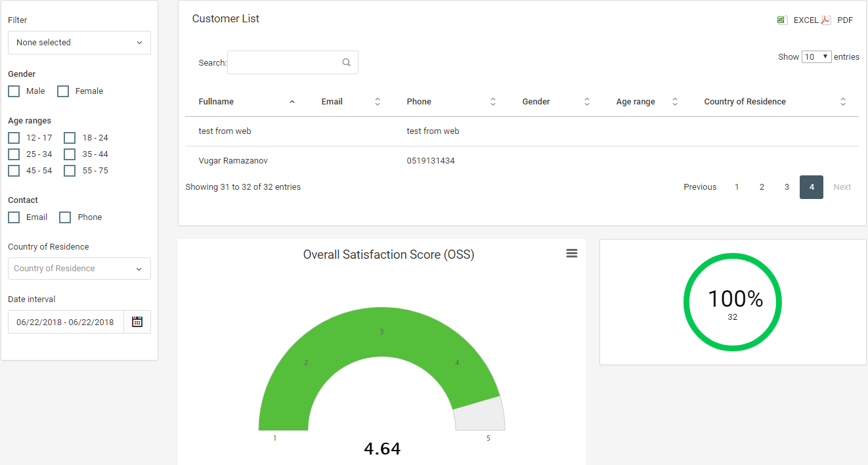Click the Excel export icon
Viewport: 868px width, 465px height.
click(x=781, y=20)
